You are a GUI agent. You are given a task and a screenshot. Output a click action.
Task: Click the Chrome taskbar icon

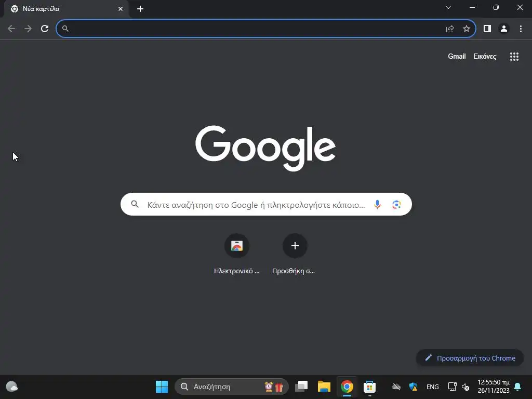point(347,387)
